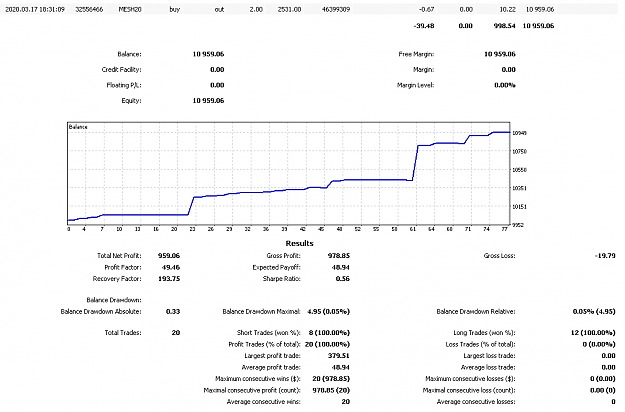
Task: Select the Sharpe Ratio value '0.56'
Action: tap(342, 279)
